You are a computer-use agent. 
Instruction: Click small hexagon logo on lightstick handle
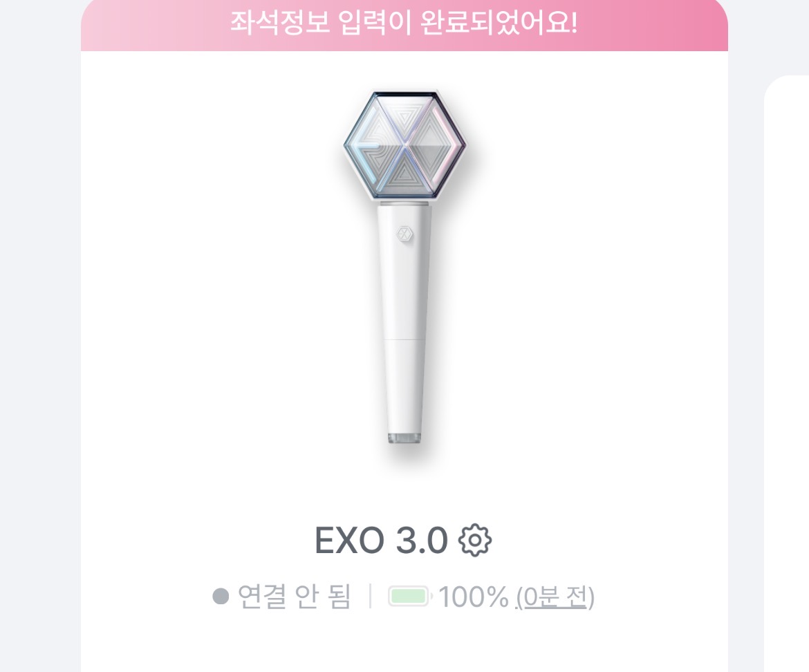[x=404, y=234]
